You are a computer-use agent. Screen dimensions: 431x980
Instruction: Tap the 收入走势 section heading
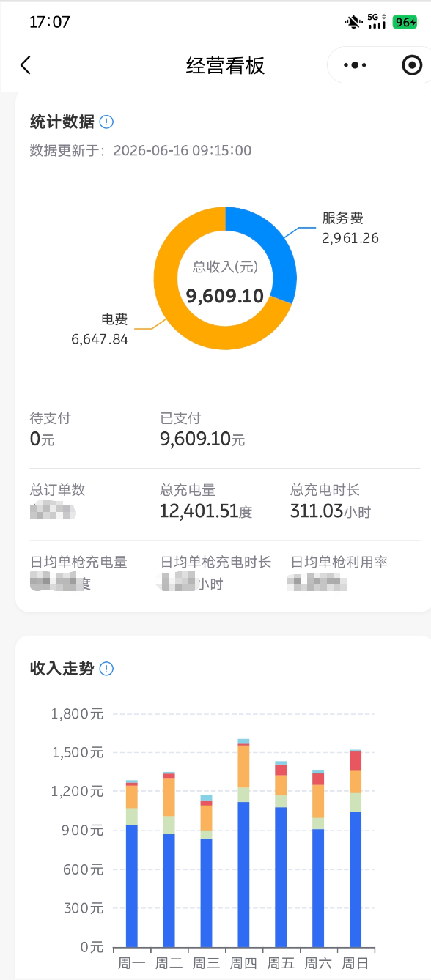(62, 668)
